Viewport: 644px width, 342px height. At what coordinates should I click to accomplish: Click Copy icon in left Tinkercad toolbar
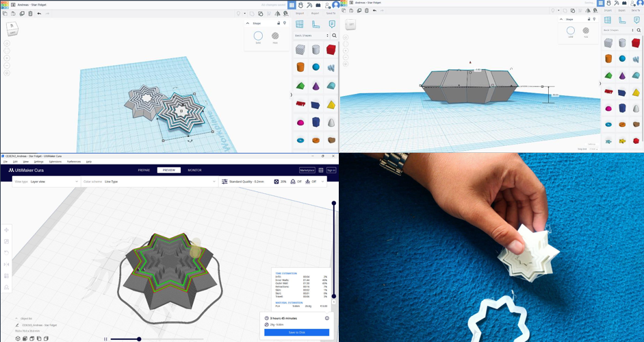[x=5, y=14]
